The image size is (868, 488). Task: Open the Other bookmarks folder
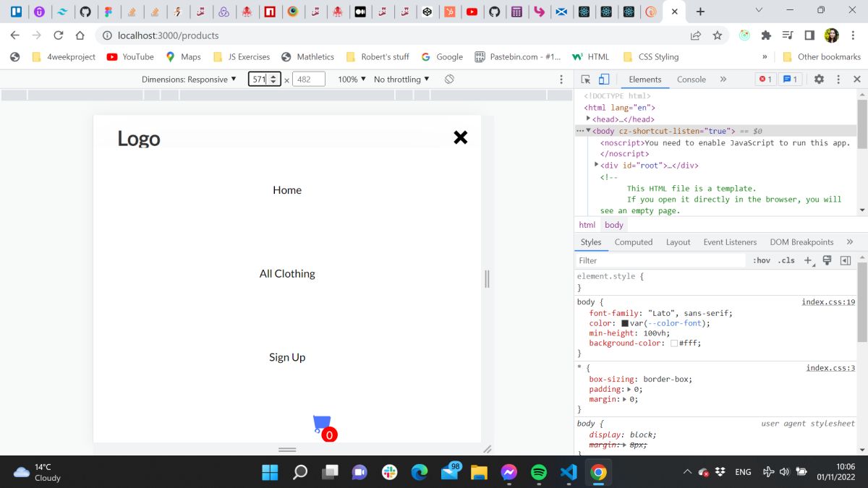click(822, 56)
